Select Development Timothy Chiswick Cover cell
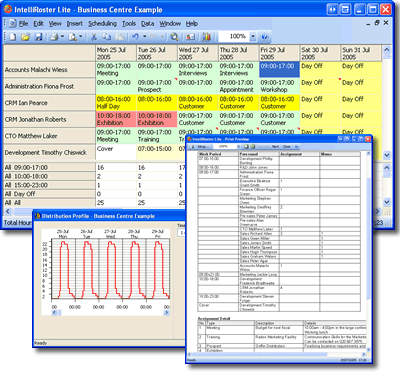The width and height of the screenshot is (400, 374). [116, 152]
